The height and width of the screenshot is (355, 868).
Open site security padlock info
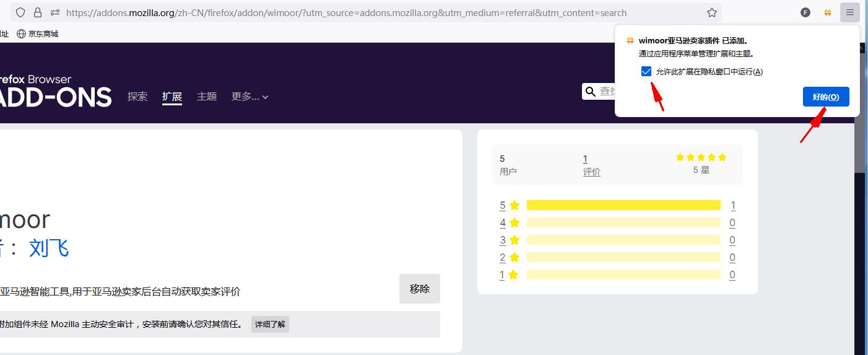[x=38, y=12]
